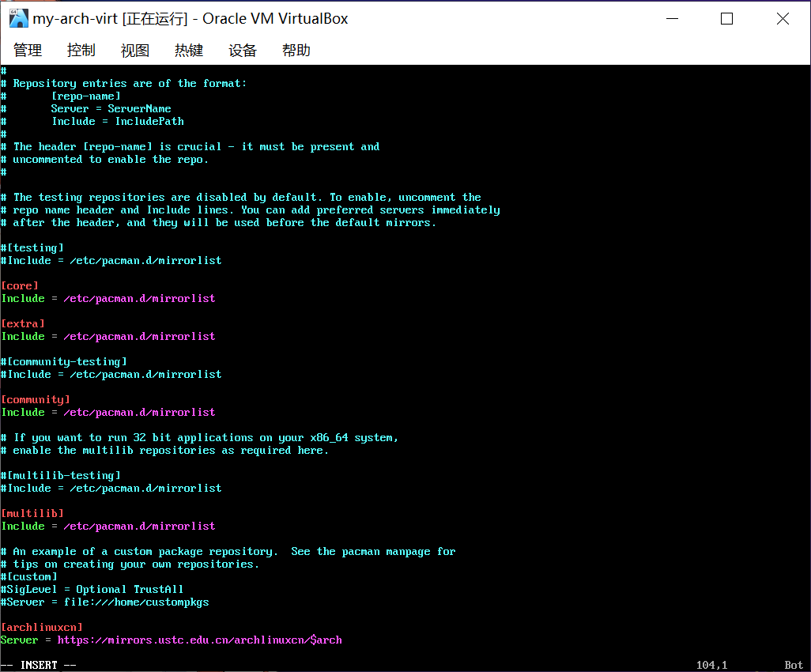The width and height of the screenshot is (811, 672).
Task: Click the [extra] repository header line
Action: (x=22, y=323)
